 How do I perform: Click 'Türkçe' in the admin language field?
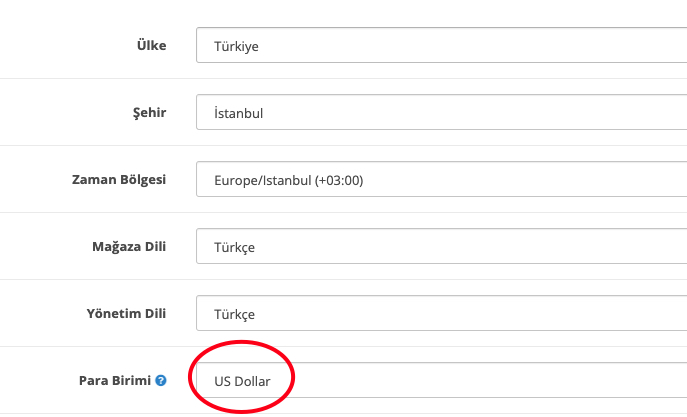[x=234, y=315]
